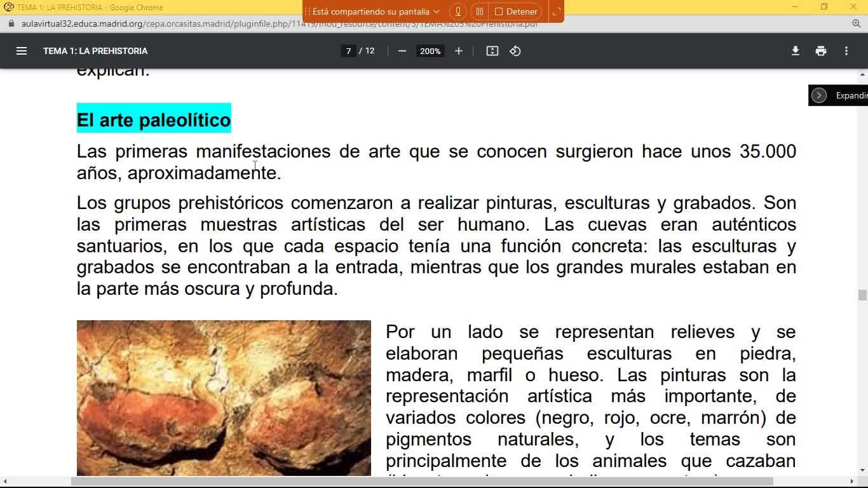View site information via the lock icon

tap(10, 24)
